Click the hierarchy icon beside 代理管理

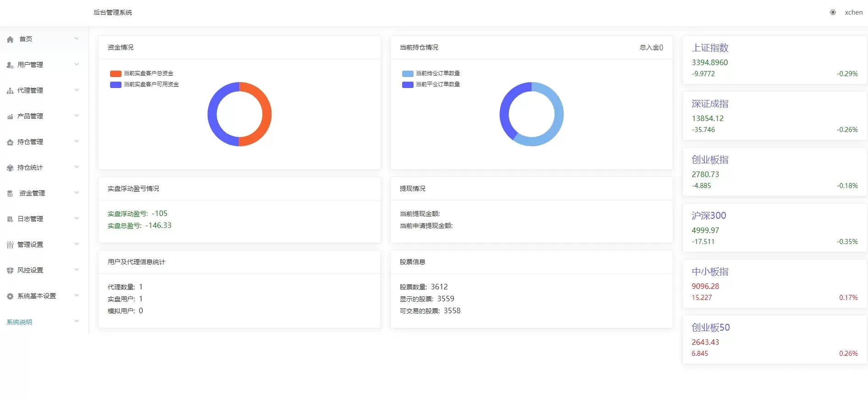(x=10, y=91)
